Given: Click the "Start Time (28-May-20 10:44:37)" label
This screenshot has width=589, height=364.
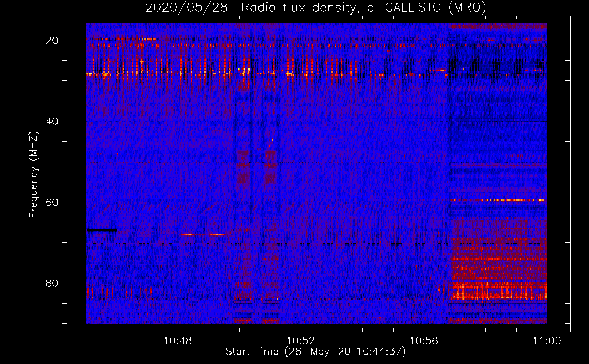Looking at the screenshot, I should point(315,352).
